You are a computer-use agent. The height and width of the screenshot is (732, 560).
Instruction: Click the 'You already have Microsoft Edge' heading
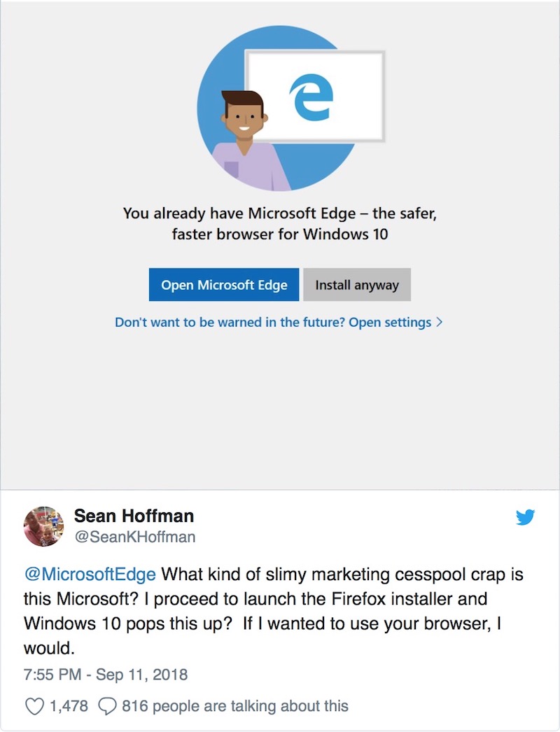coord(280,223)
